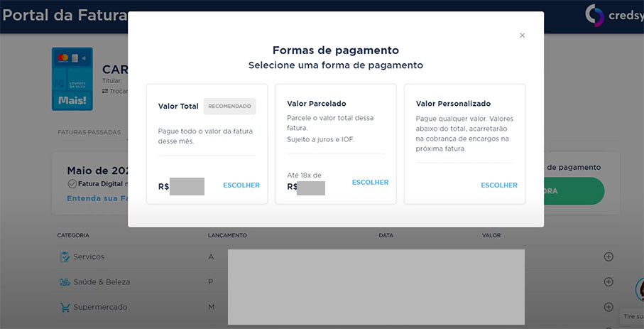Click the Trocar card swap icon
644x329 pixels.
(x=105, y=91)
